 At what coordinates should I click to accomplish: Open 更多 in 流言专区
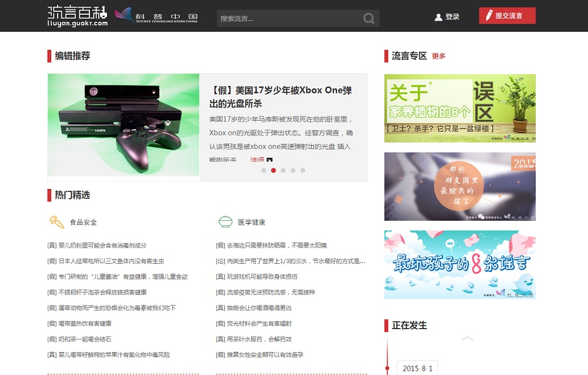(439, 57)
